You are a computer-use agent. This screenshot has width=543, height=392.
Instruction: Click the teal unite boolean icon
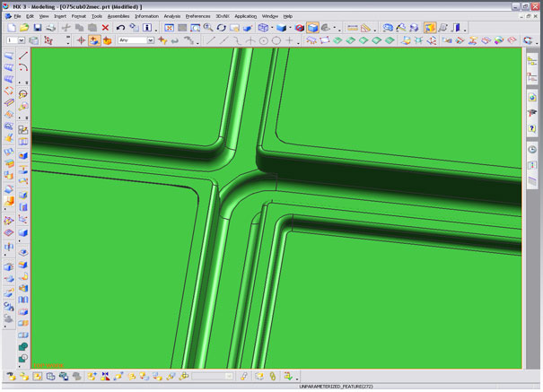click(x=23, y=346)
